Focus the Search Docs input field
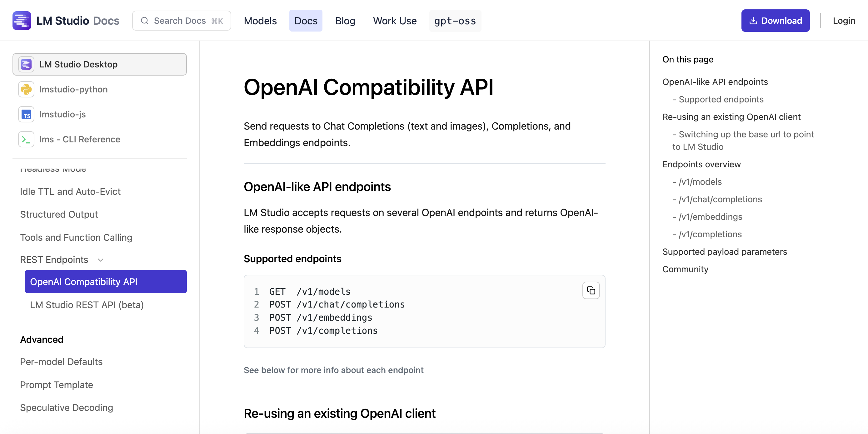Screen dimensions: 868x434 click(x=182, y=21)
